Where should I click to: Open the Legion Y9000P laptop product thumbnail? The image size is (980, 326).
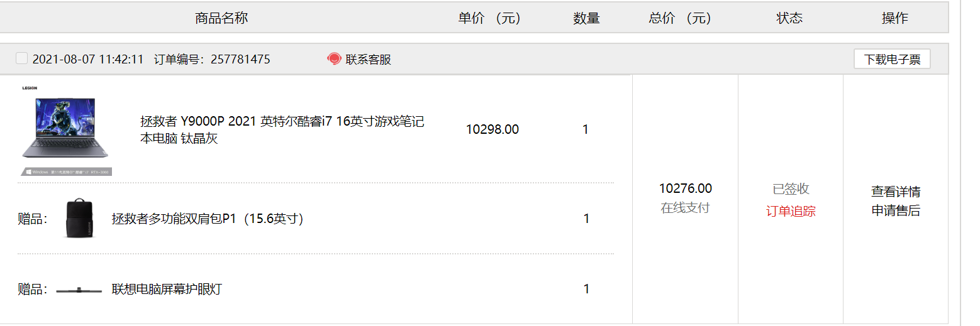(65, 130)
